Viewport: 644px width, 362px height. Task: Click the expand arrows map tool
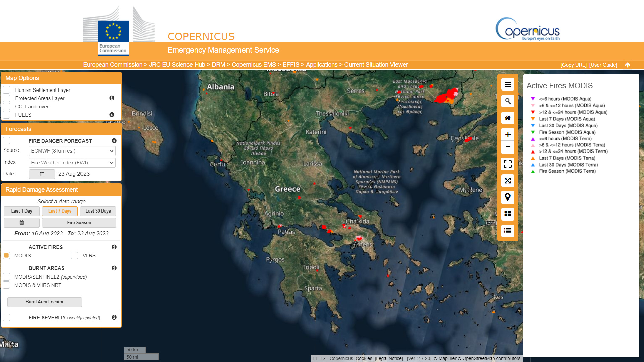(x=508, y=180)
